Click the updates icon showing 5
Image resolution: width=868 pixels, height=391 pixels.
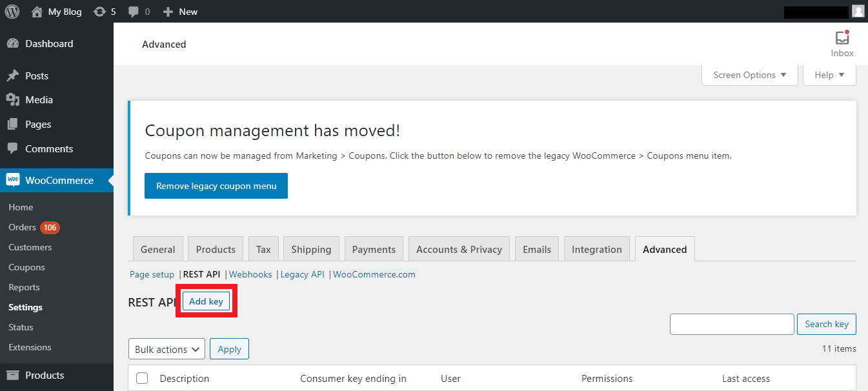click(x=99, y=12)
